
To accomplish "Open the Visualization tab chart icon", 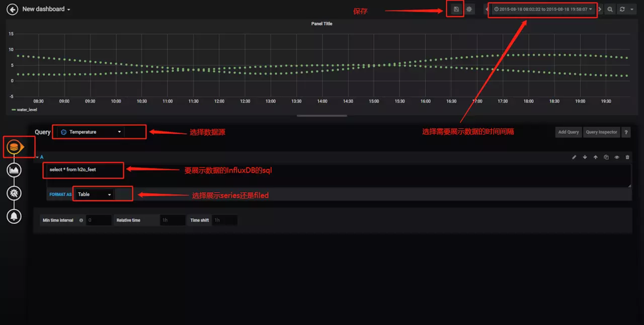I will click(14, 171).
